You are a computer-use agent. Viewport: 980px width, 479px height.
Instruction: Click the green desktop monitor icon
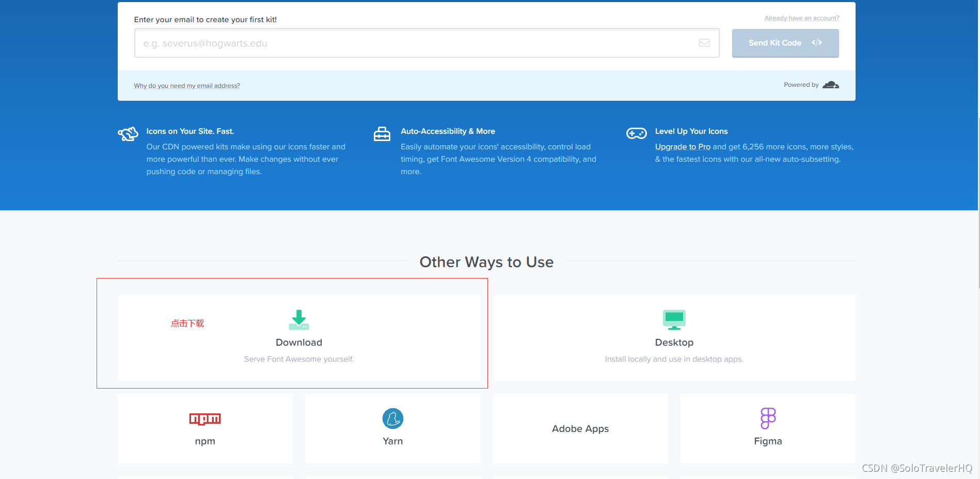674,320
